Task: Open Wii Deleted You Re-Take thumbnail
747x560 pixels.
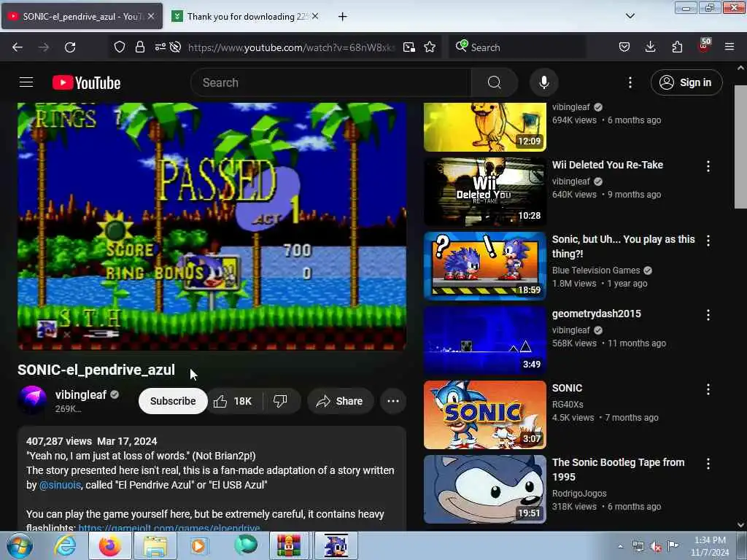Action: pos(485,192)
